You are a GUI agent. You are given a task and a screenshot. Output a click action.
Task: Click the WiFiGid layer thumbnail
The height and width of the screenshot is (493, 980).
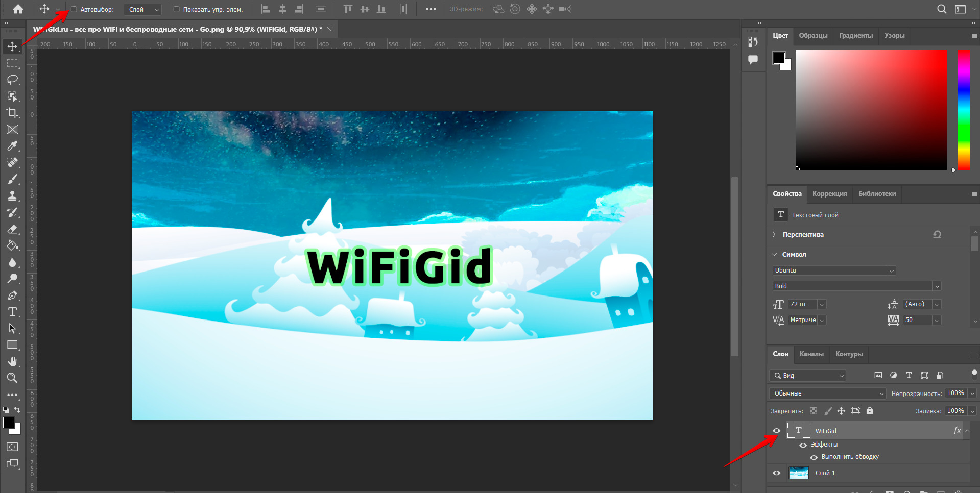click(x=799, y=431)
